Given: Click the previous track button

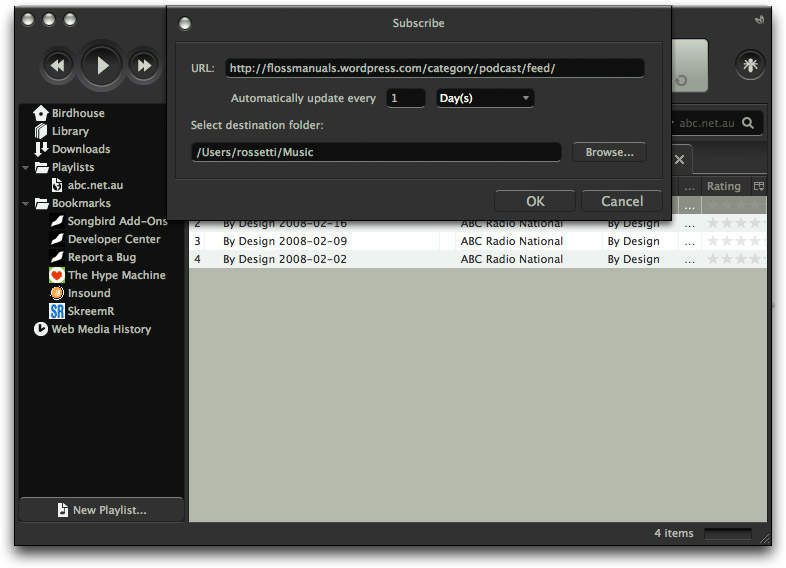Looking at the screenshot, I should 58,66.
